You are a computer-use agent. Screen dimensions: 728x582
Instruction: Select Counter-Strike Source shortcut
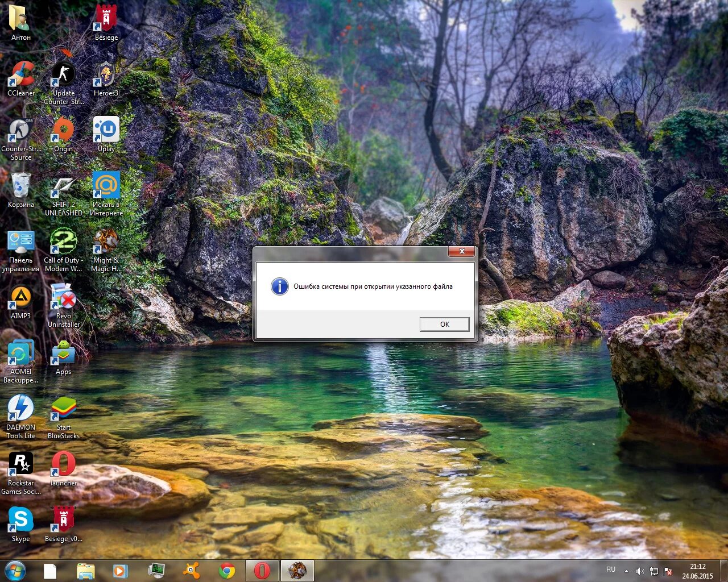click(21, 139)
